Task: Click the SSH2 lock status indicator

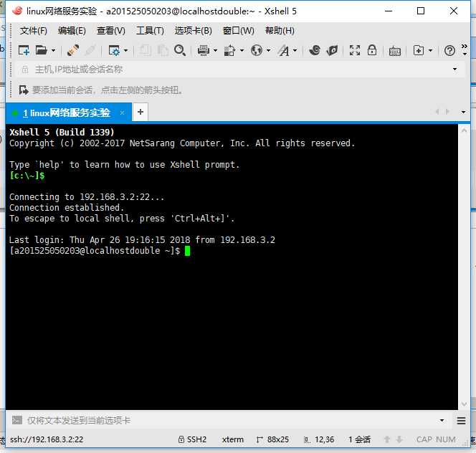Action: click(x=192, y=439)
